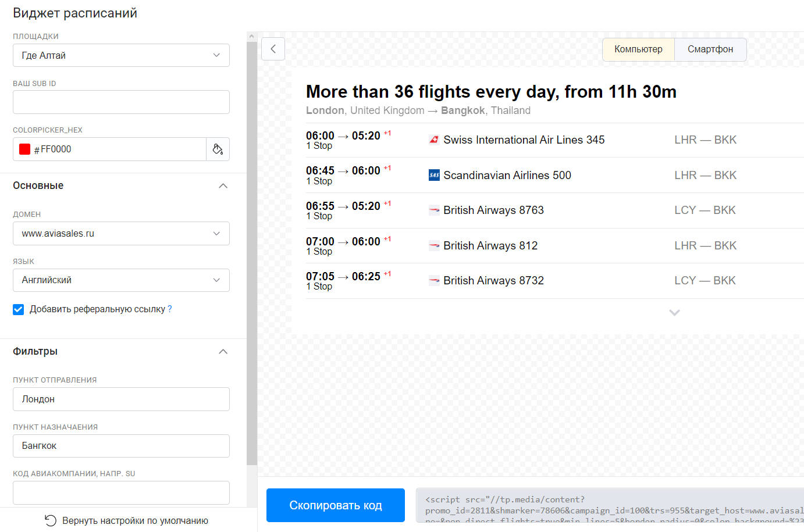Click the British Airways 8763 logo icon
Screen dimensions: 804x532
coord(434,210)
